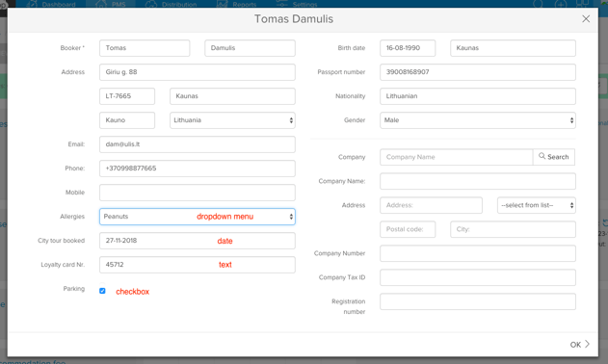Open the company address select from list dropdown

(537, 205)
